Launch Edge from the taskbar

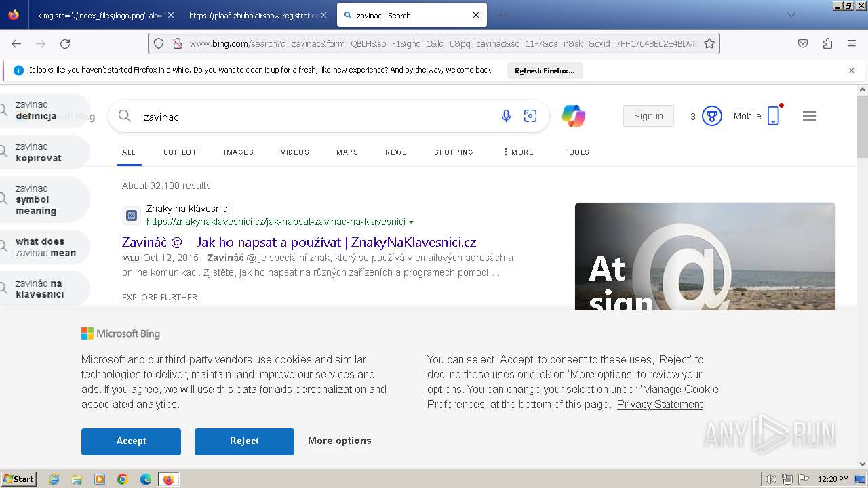pos(146,479)
